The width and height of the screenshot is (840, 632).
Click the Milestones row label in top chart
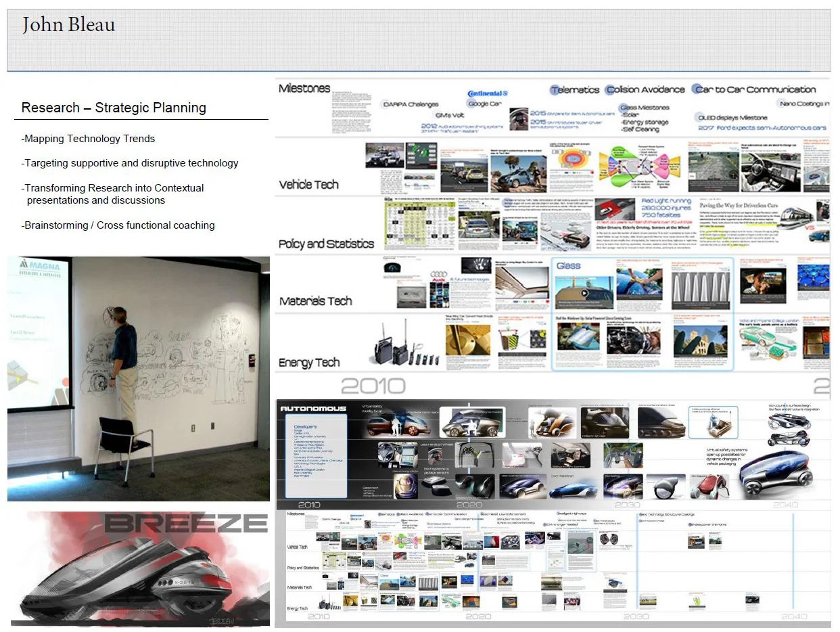point(304,88)
